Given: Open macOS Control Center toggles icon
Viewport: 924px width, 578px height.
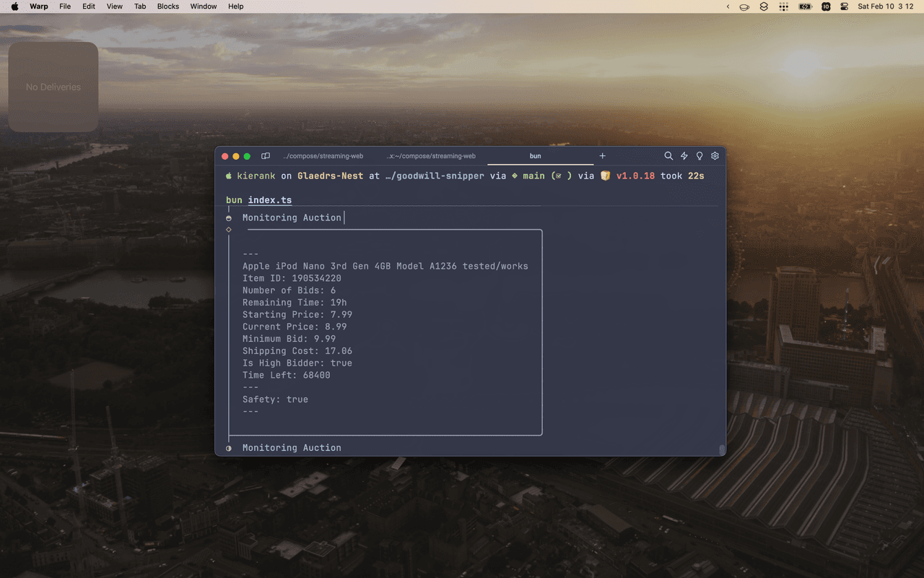Looking at the screenshot, I should point(845,7).
